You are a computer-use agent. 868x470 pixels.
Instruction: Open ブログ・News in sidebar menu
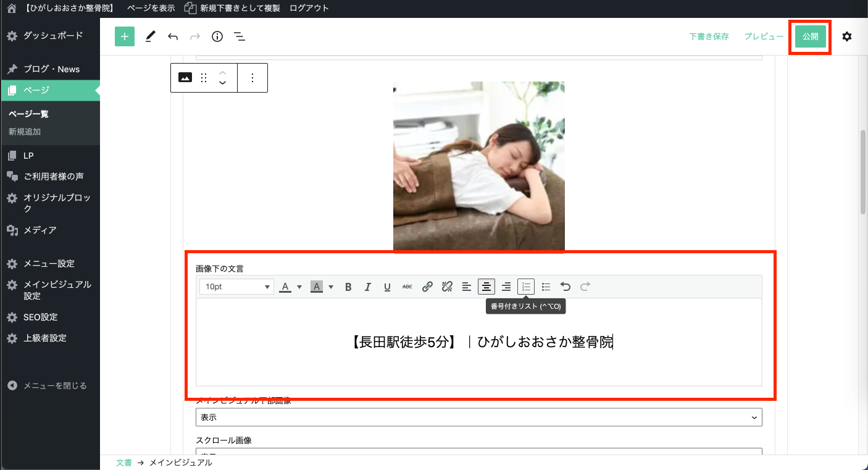(51, 69)
